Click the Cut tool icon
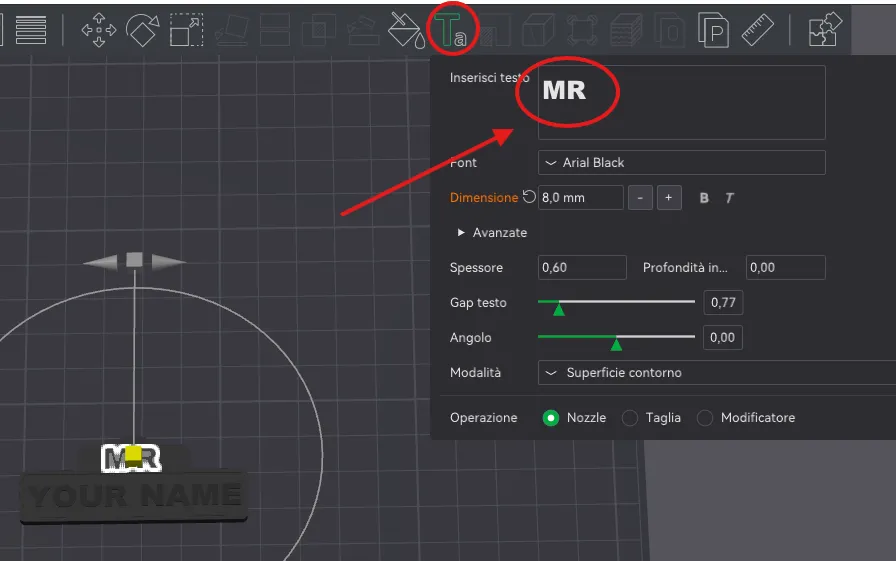Image resolution: width=896 pixels, height=561 pixels. click(275, 30)
